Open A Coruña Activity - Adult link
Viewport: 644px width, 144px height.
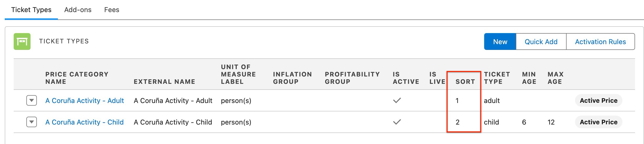click(85, 100)
